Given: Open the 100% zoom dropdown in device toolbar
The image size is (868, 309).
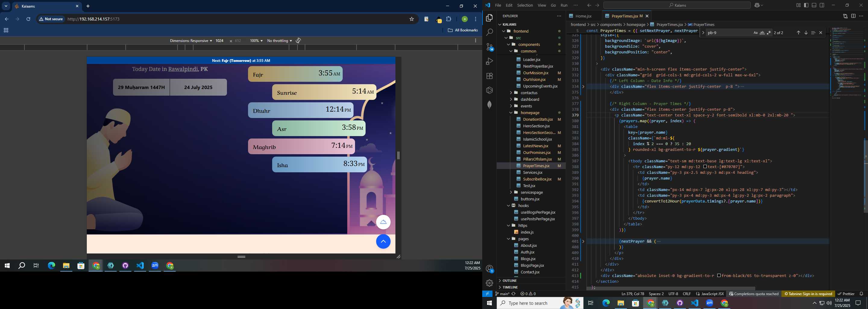Looking at the screenshot, I should point(256,40).
